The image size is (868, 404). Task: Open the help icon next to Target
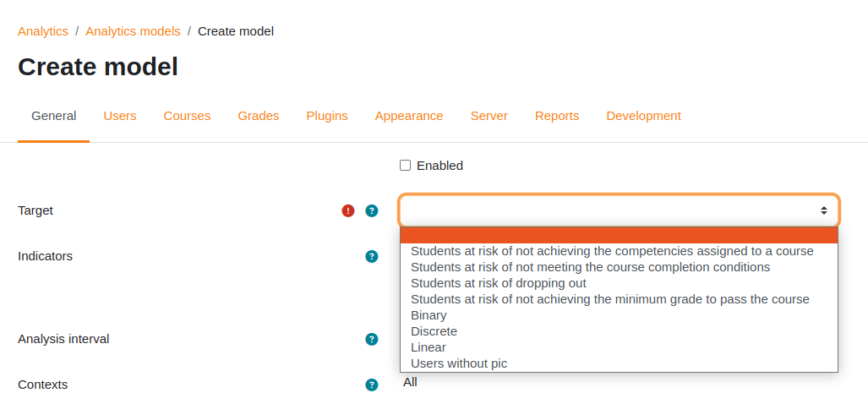371,210
